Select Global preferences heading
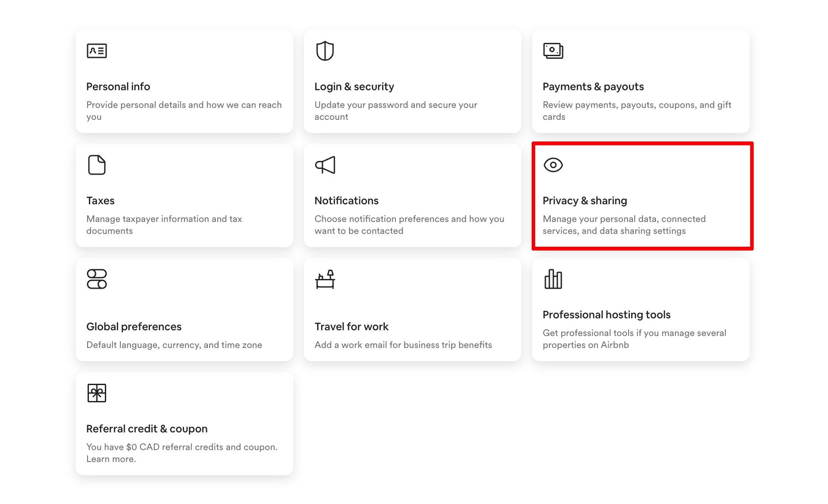 (134, 327)
